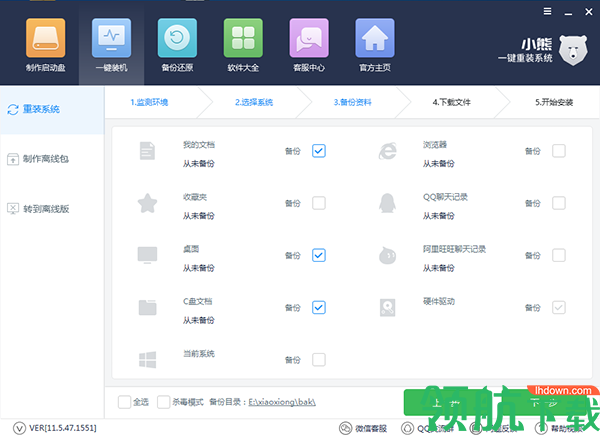Click the 硬件驱动 label text
Screen dimensions: 600x438
coord(439,301)
